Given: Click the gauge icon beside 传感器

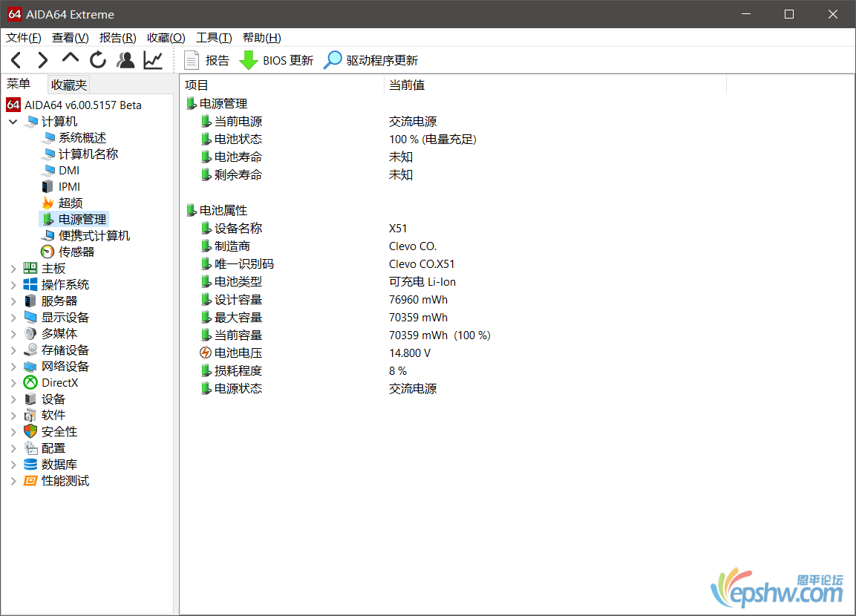Looking at the screenshot, I should coord(48,252).
